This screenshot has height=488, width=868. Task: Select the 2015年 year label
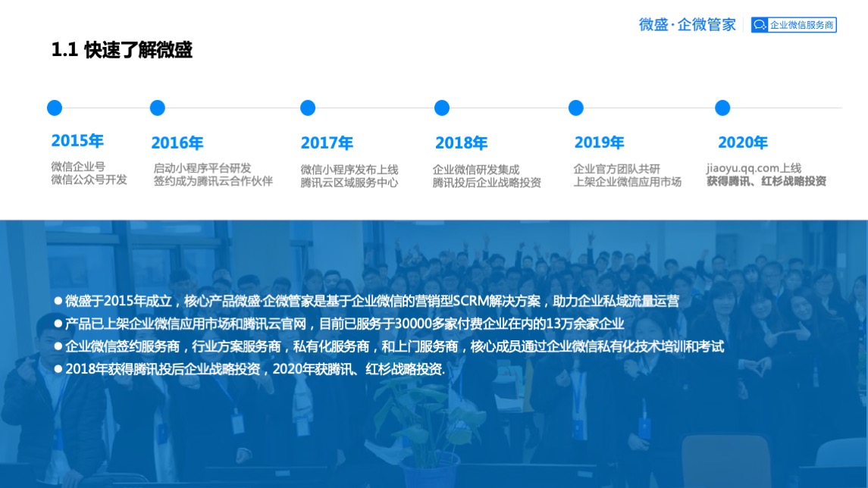(x=77, y=141)
